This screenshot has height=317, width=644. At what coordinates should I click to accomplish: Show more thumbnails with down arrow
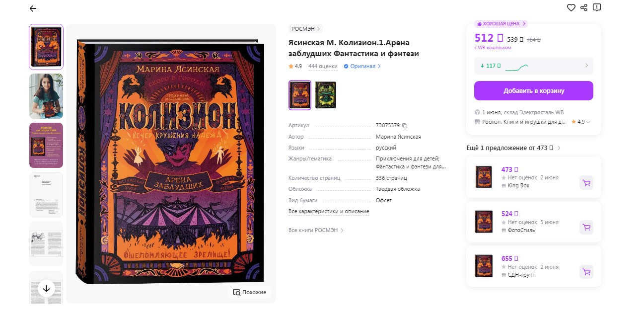click(x=46, y=289)
